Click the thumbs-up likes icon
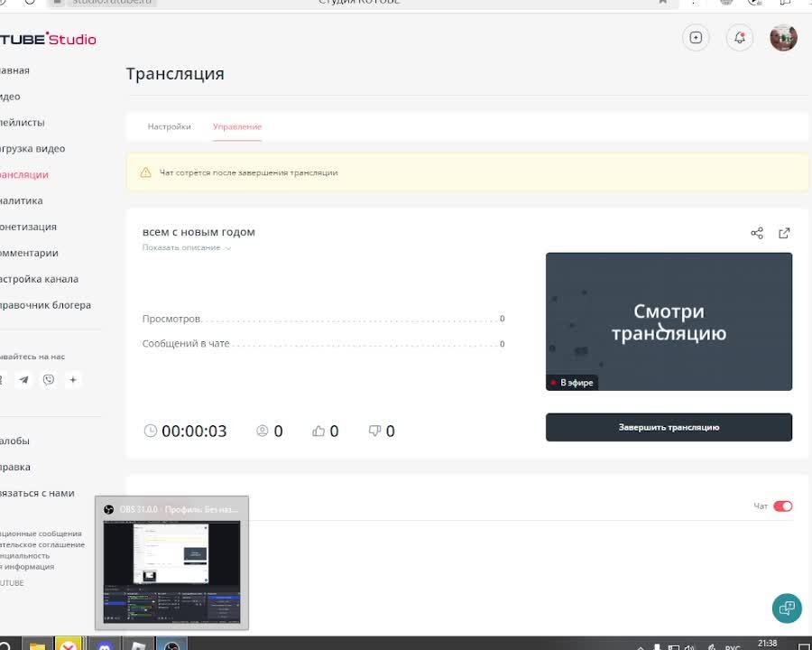Viewport: 812px width, 650px height. click(318, 431)
